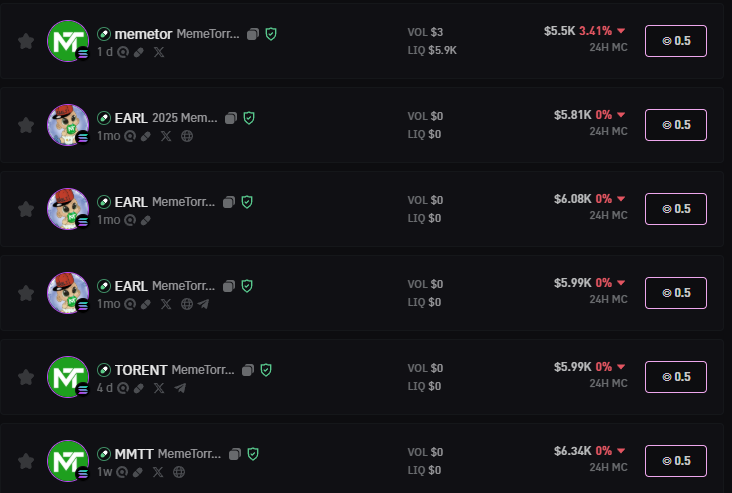Open the memetor token name link
The width and height of the screenshot is (732, 493).
143,34
